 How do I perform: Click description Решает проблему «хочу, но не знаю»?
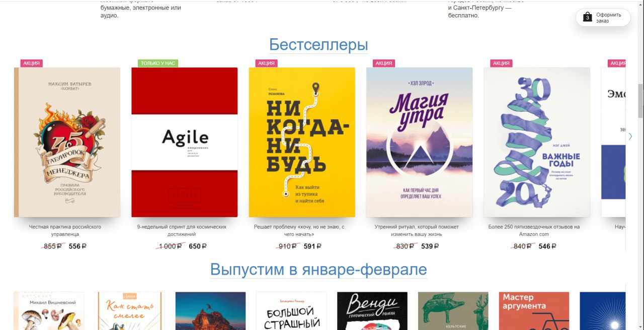[x=299, y=230]
